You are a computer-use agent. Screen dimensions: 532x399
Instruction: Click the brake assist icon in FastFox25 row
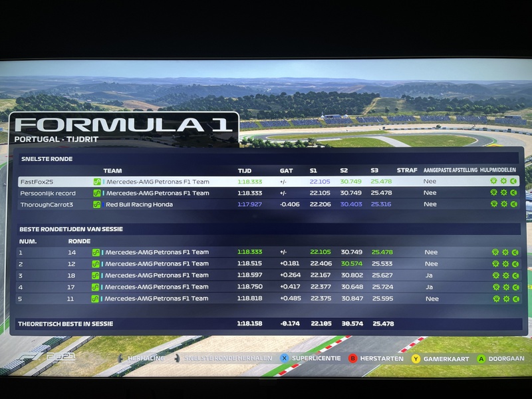point(513,181)
